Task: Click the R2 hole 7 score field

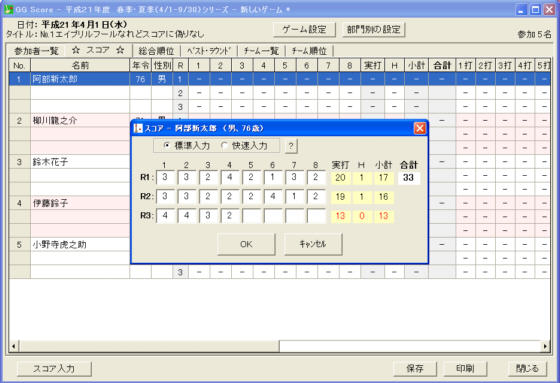Action: click(x=294, y=197)
